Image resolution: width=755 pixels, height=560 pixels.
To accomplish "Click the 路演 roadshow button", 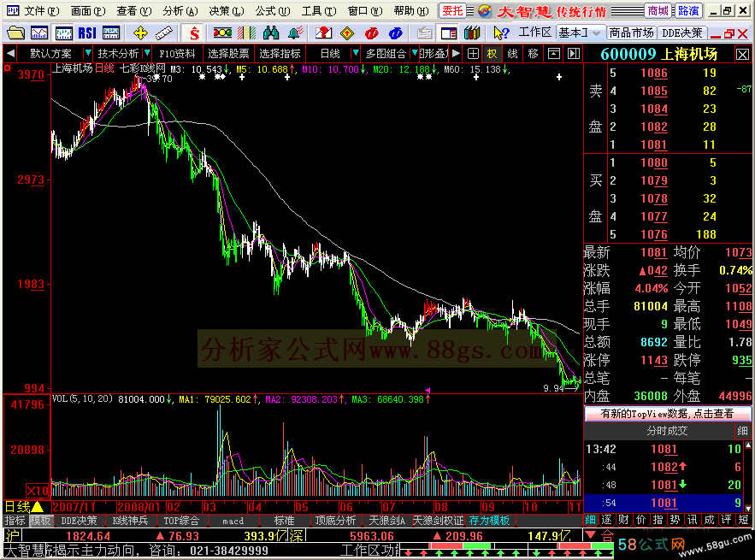I will point(688,10).
